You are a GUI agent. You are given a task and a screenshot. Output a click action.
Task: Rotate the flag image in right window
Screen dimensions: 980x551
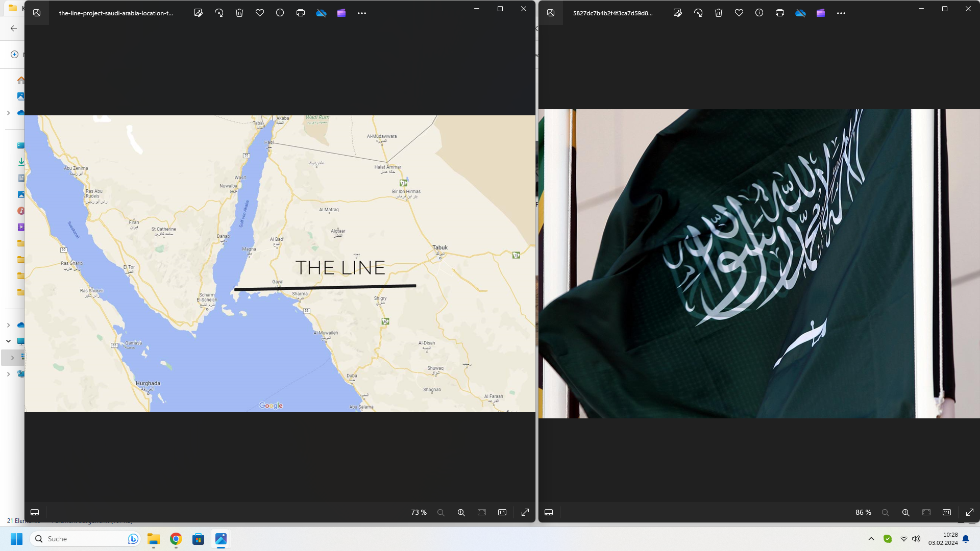click(x=698, y=13)
